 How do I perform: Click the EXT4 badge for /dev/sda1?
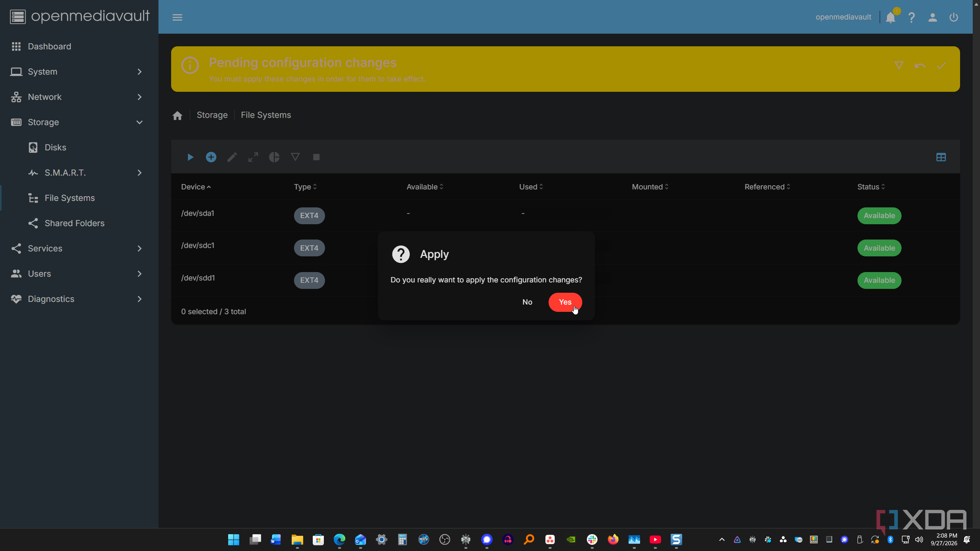click(x=309, y=215)
